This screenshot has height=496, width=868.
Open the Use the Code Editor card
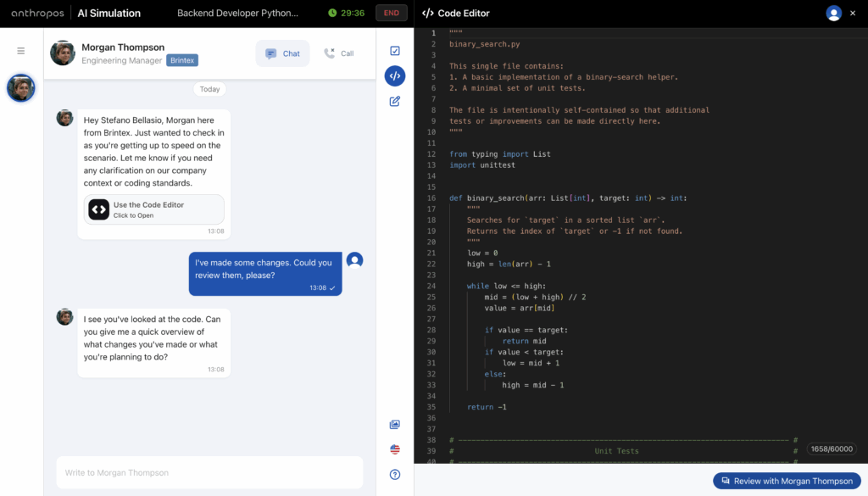click(154, 209)
